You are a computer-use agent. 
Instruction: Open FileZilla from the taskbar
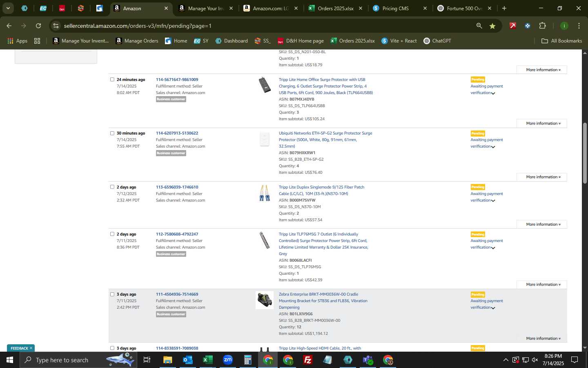(x=308, y=360)
